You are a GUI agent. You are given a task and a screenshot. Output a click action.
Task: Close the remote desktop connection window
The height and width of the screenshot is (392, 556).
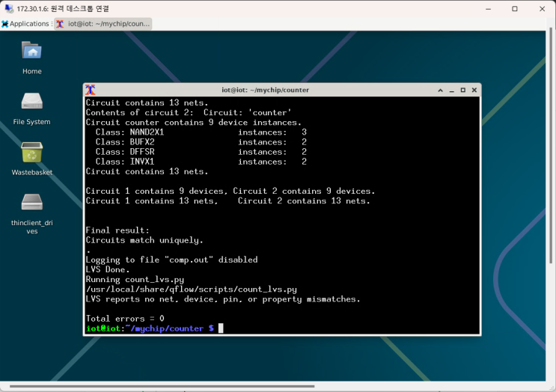[543, 9]
